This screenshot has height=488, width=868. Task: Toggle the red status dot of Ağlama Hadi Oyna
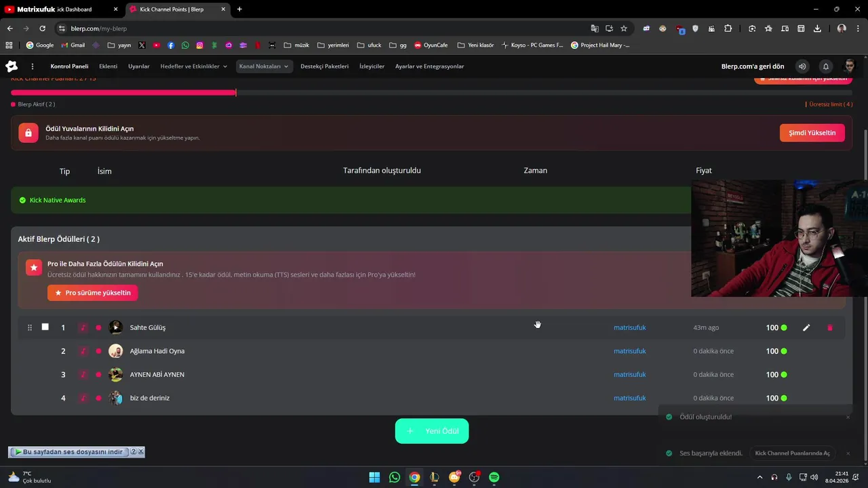click(98, 351)
